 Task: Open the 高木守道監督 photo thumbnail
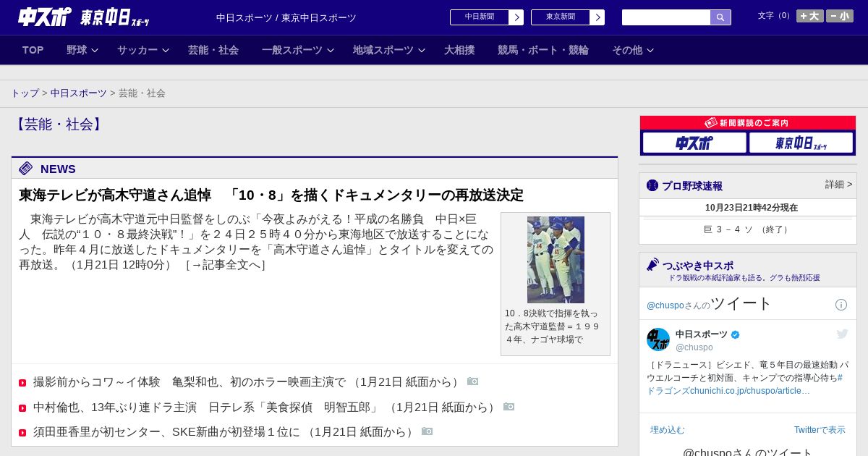coord(556,259)
